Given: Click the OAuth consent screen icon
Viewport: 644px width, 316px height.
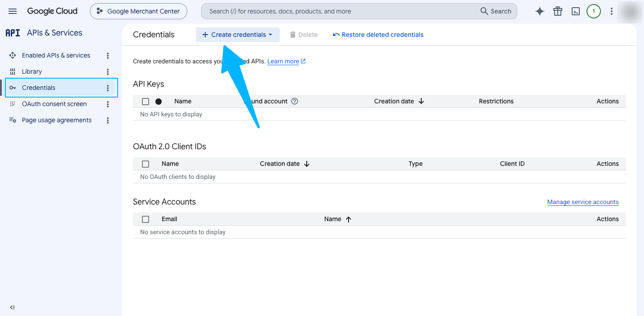Looking at the screenshot, I should click(x=13, y=104).
